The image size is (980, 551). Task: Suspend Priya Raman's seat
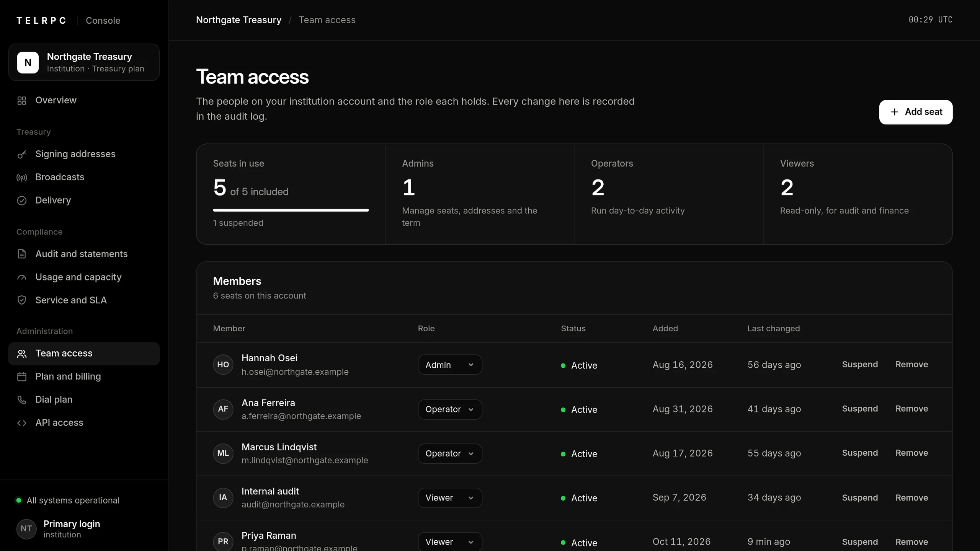click(x=860, y=542)
